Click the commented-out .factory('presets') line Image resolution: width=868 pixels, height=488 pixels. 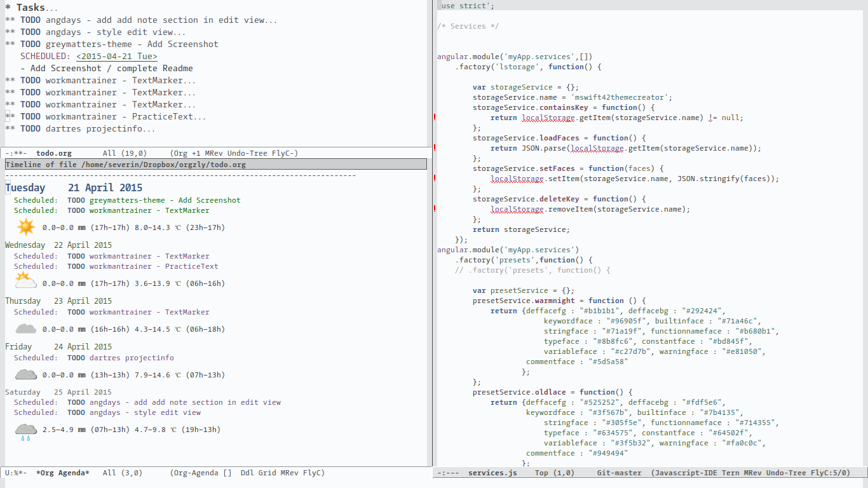point(532,270)
